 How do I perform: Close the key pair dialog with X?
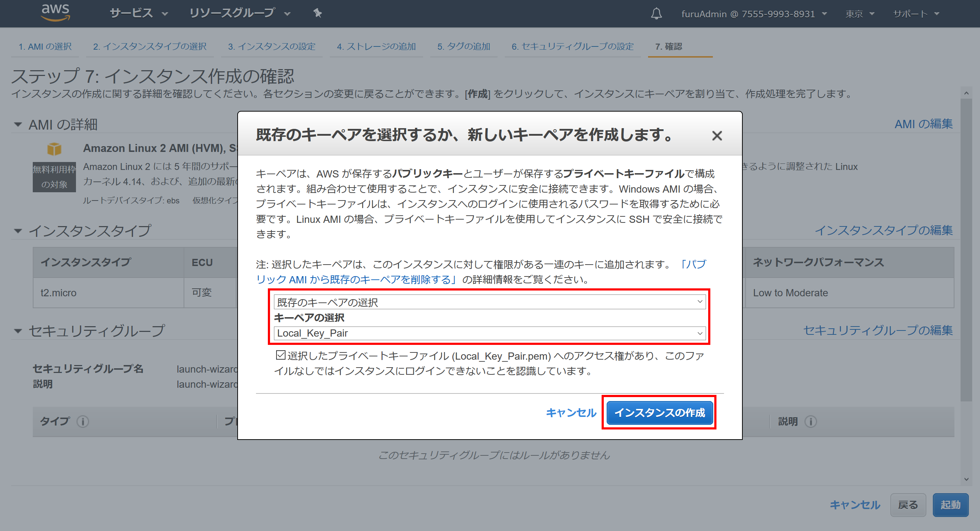coord(717,135)
